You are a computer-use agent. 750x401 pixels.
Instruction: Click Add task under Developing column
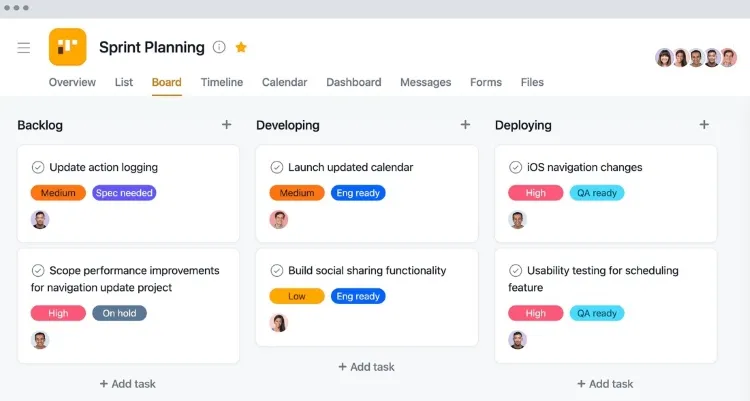[366, 367]
